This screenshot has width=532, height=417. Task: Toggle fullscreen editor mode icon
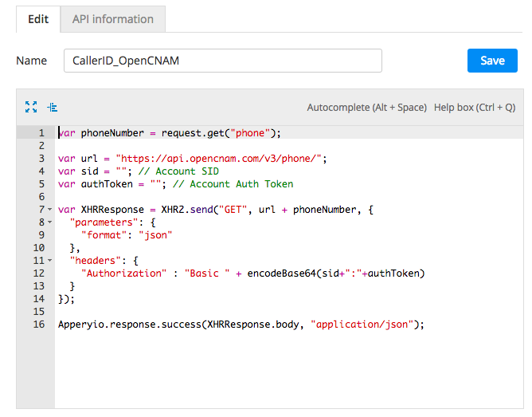(x=31, y=107)
